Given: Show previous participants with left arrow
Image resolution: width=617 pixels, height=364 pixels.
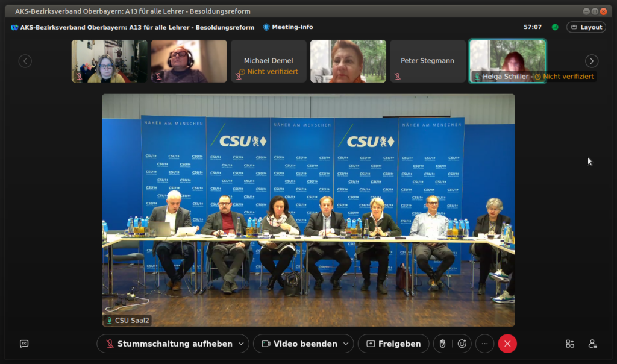Looking at the screenshot, I should pos(25,61).
